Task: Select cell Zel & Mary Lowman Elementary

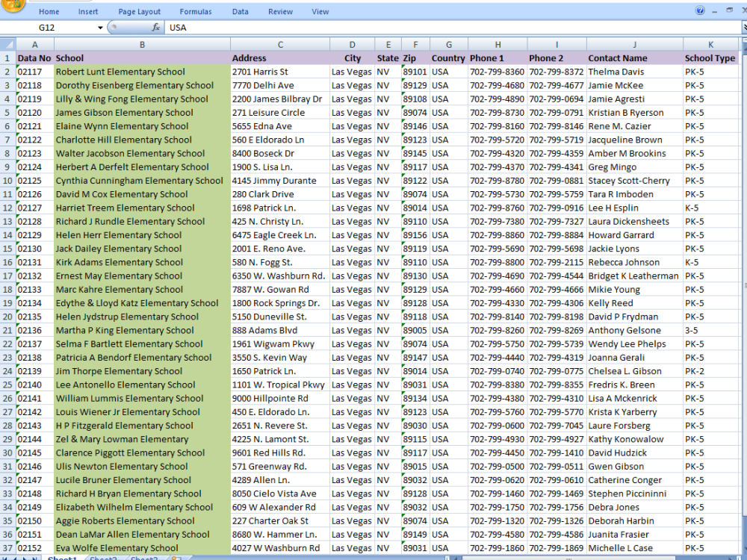Action: point(142,440)
